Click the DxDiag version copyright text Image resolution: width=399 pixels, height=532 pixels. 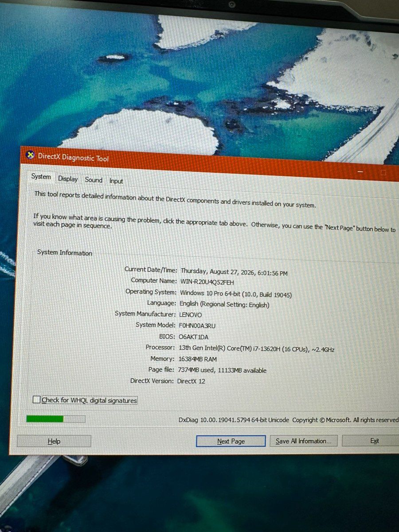click(288, 420)
